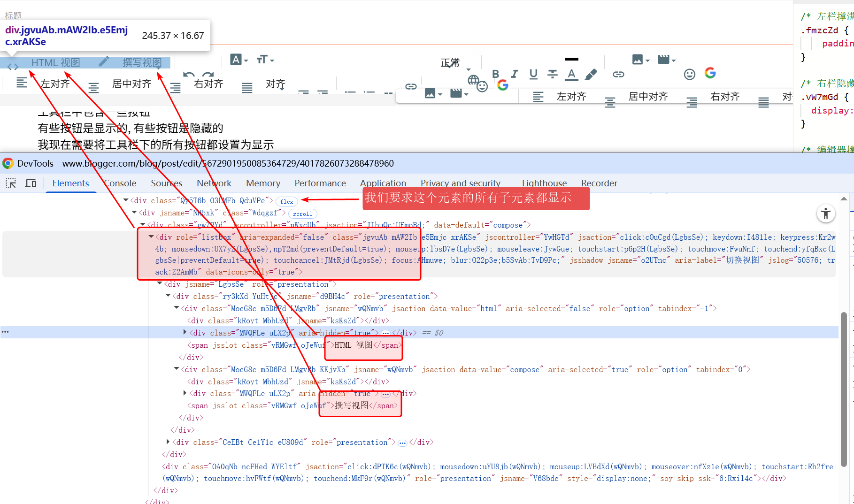Viewport: 854px width, 504px height.
Task: Collapse the ry3kXd YuHtjc div node
Action: tap(168, 296)
